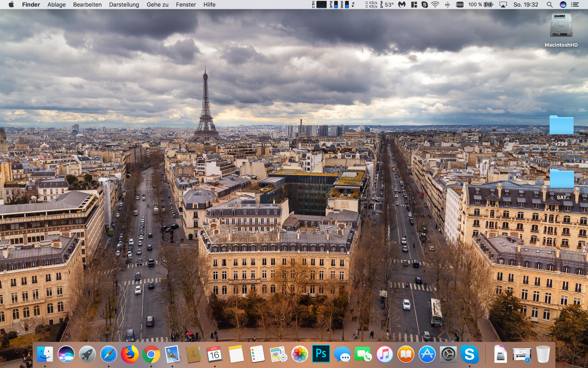Open the Gehe zu menu
The height and width of the screenshot is (368, 588).
coord(157,4)
